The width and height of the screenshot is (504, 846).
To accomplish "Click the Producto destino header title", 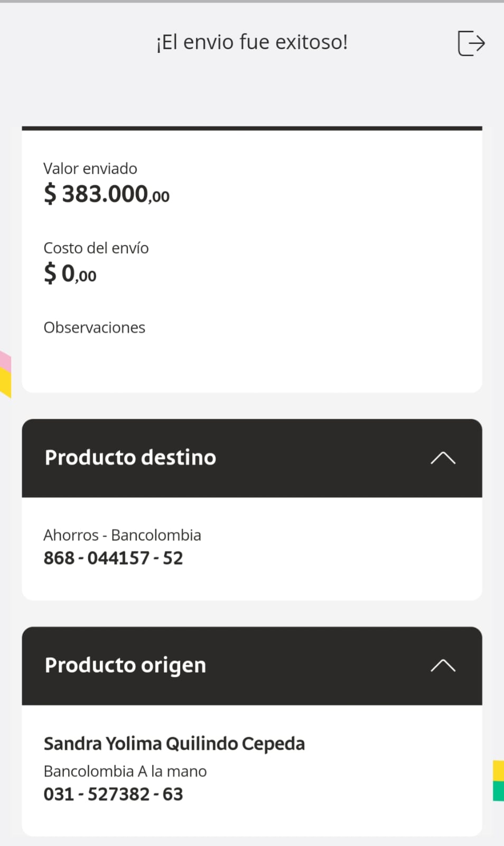I will tap(130, 458).
